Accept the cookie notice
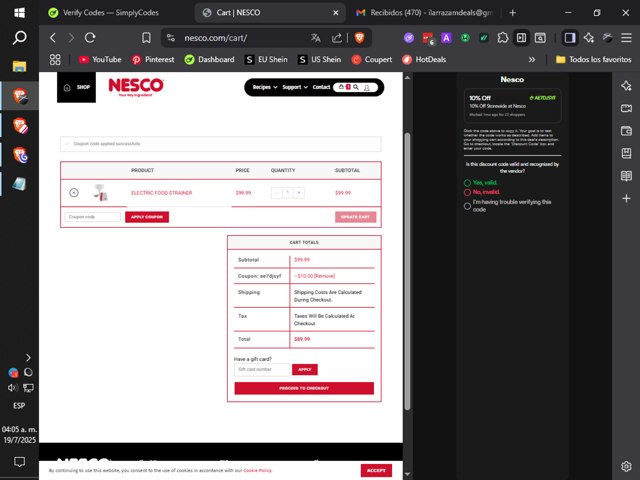The height and width of the screenshot is (480, 640). point(376,470)
